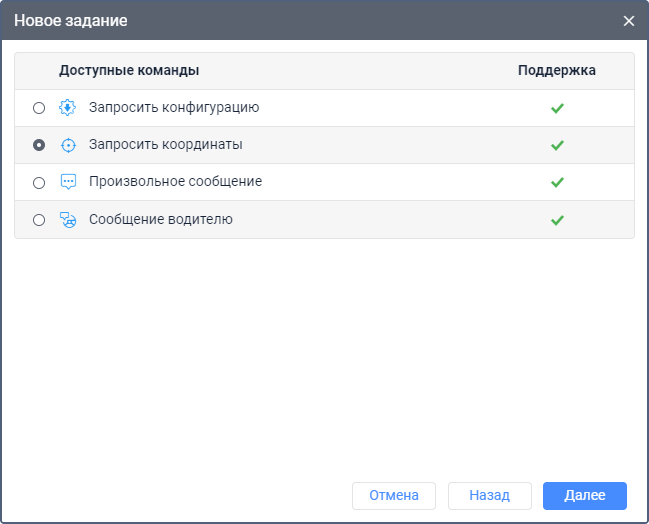The height and width of the screenshot is (524, 649).
Task: Click the green checkmark in the Запросить координаты row
Action: pyautogui.click(x=557, y=145)
